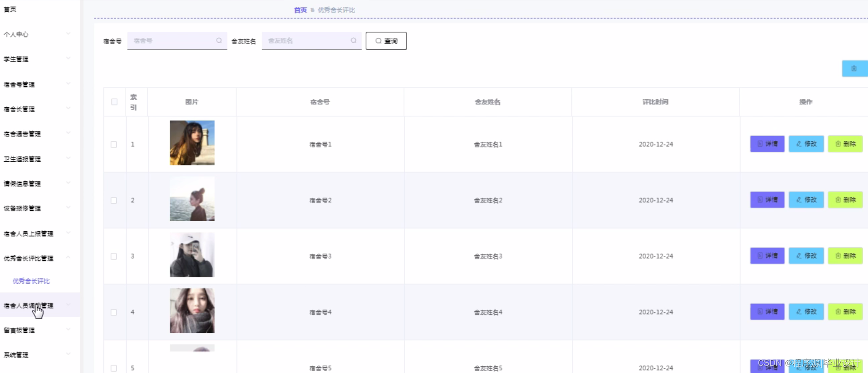Click the 2020-12-24 date in row 1

[656, 144]
